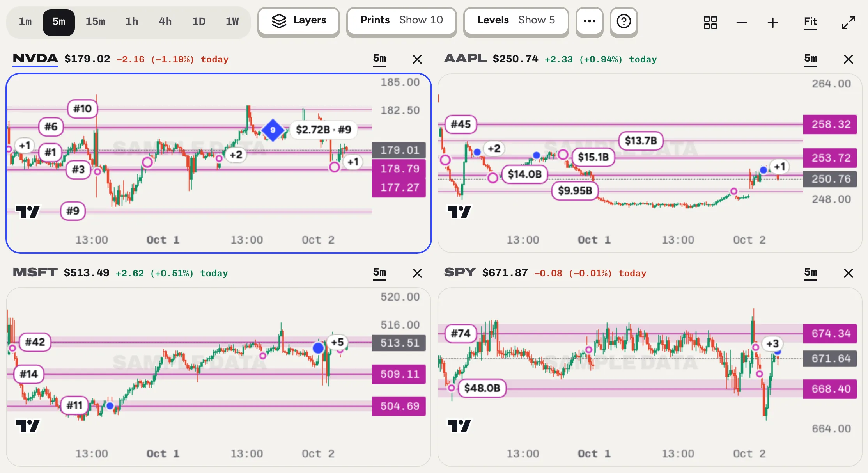Click the +3 cluster badge on SPY
Screen dimensions: 868x473
tap(772, 344)
